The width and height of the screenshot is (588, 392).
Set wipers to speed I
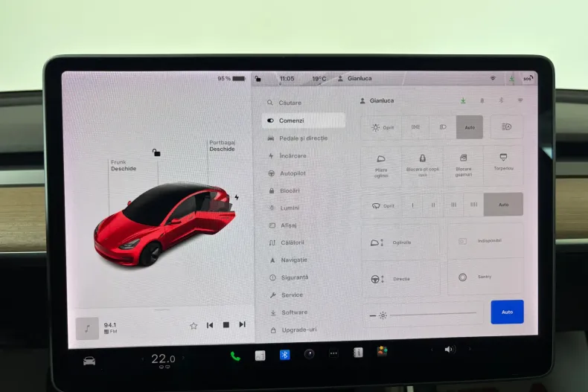(x=412, y=205)
